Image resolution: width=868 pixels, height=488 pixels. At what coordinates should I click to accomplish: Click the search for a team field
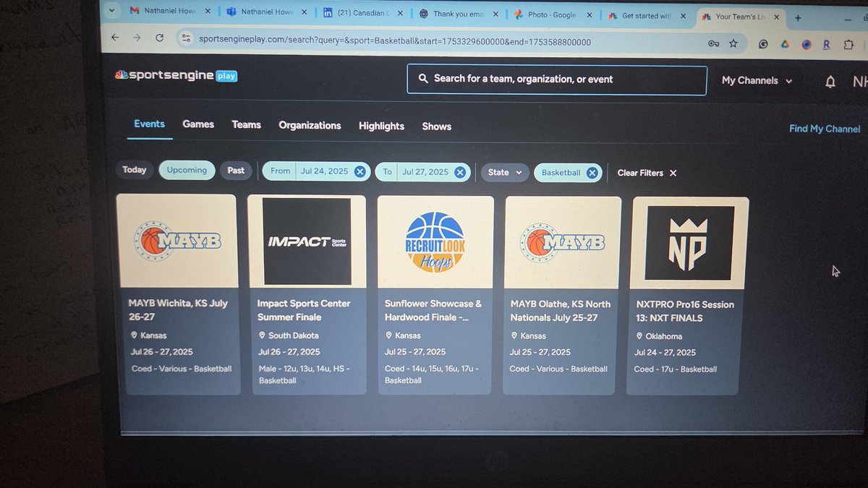[x=557, y=80]
